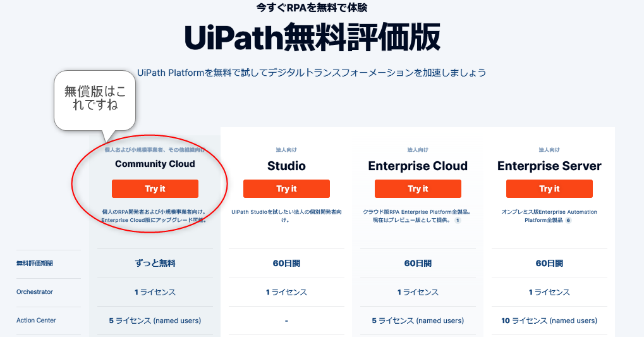
Task: Click the Orchestrator row label
Action: tap(35, 292)
